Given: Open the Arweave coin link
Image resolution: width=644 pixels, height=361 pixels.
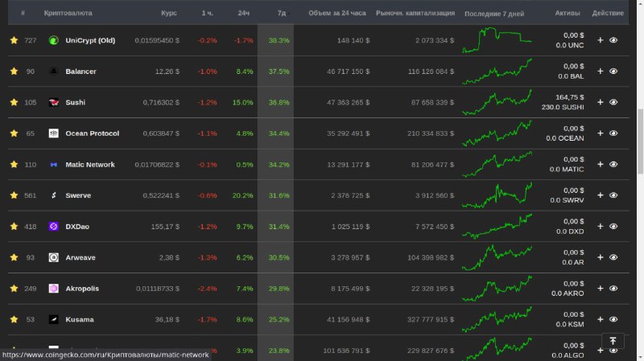Looking at the screenshot, I should (x=80, y=257).
